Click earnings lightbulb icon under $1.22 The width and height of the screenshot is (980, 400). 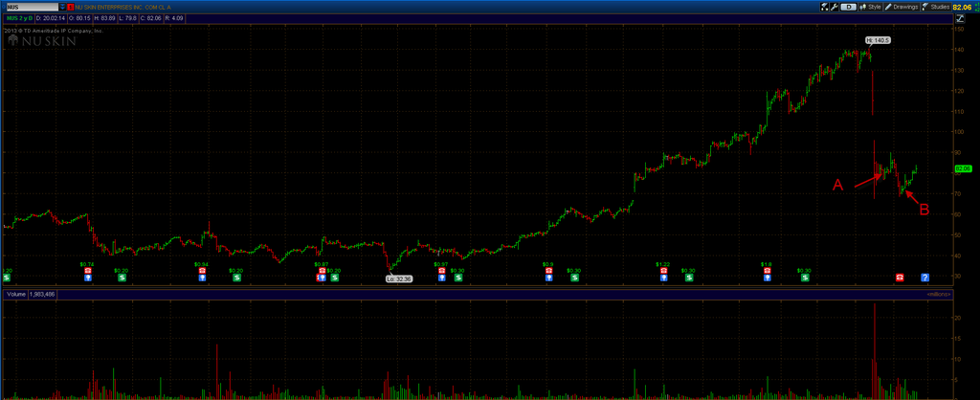point(664,278)
